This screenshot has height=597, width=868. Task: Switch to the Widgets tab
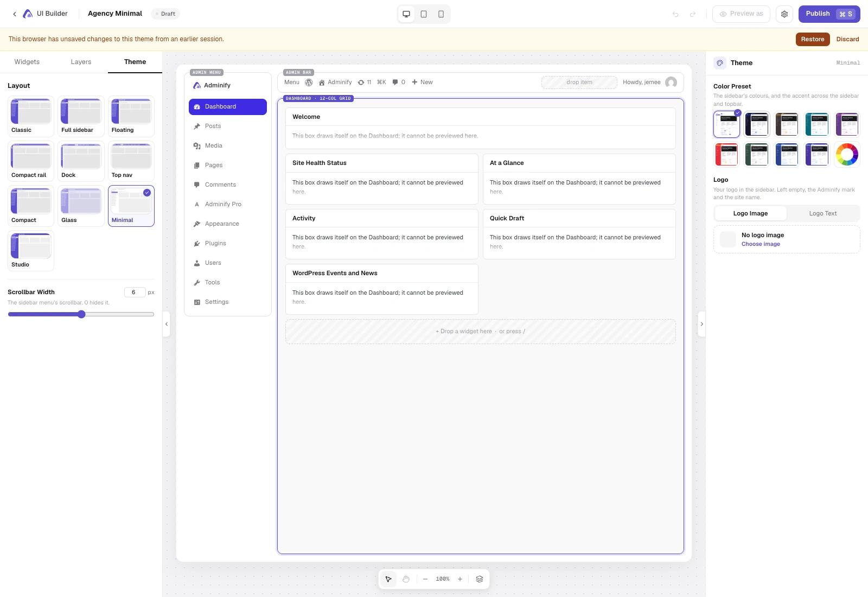click(27, 62)
